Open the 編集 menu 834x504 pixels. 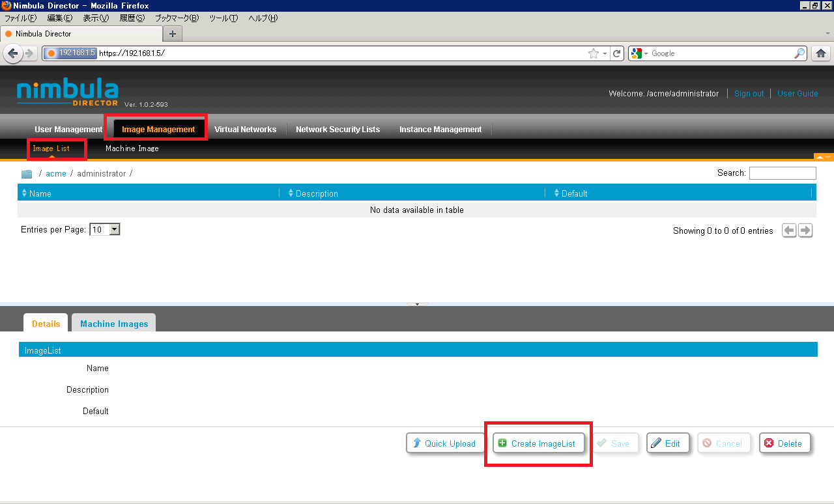[60, 18]
